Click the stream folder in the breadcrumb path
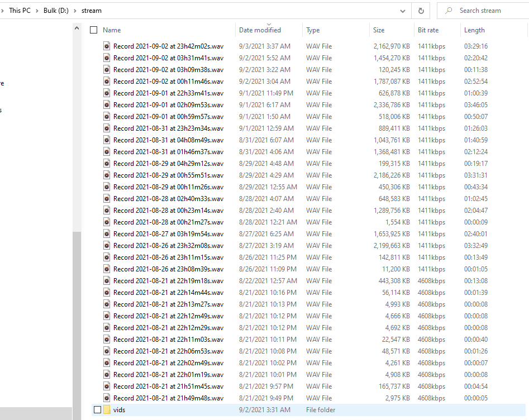Viewport: 529px width, 420px height. coord(92,11)
